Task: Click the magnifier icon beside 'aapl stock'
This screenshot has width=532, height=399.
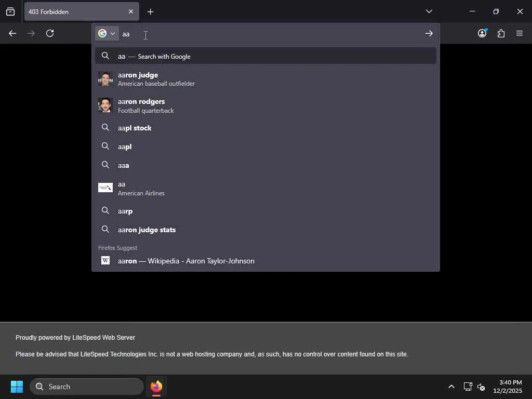Action: click(105, 128)
